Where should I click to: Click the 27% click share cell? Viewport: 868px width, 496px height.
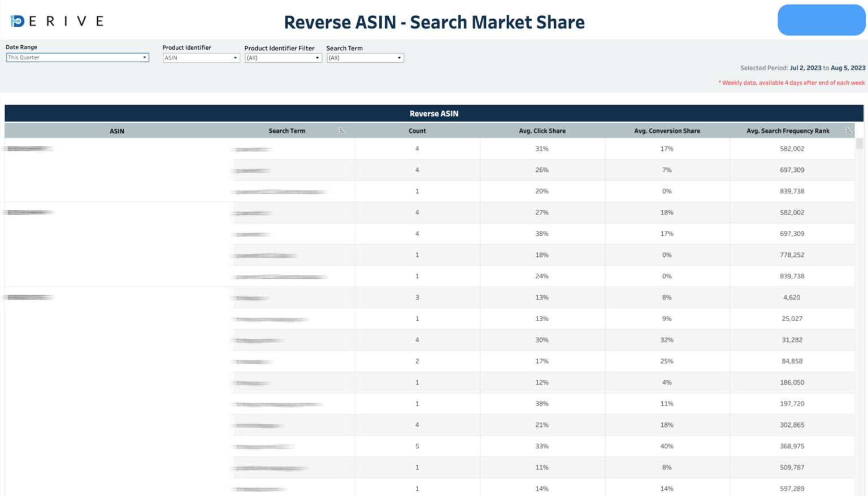542,213
